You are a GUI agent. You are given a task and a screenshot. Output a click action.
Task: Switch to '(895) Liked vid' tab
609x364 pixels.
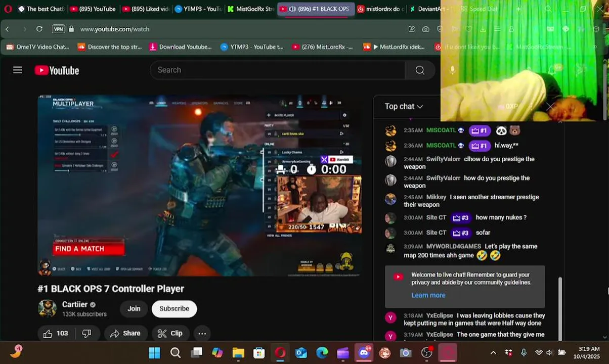click(x=146, y=9)
